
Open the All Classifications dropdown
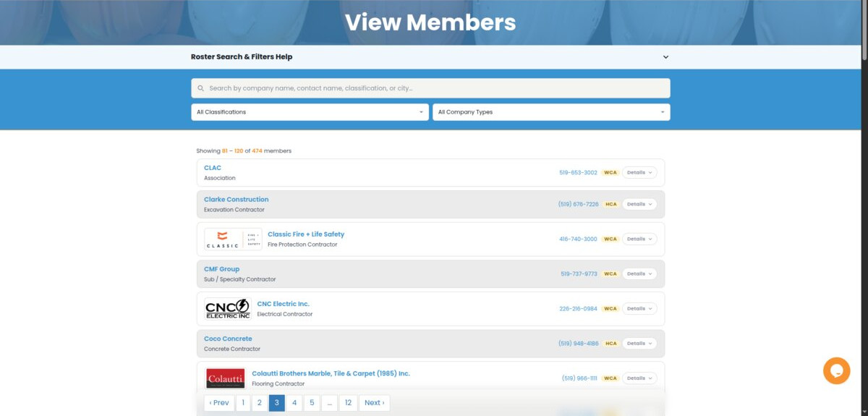point(310,112)
